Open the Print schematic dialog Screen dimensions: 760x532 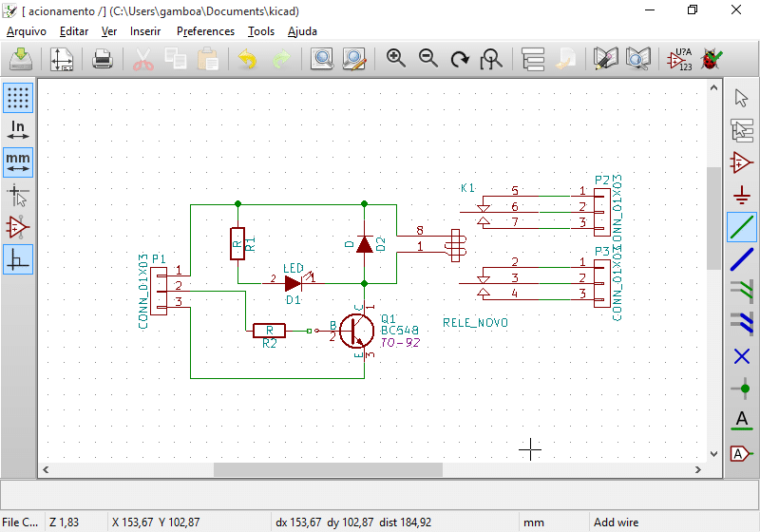[103, 59]
